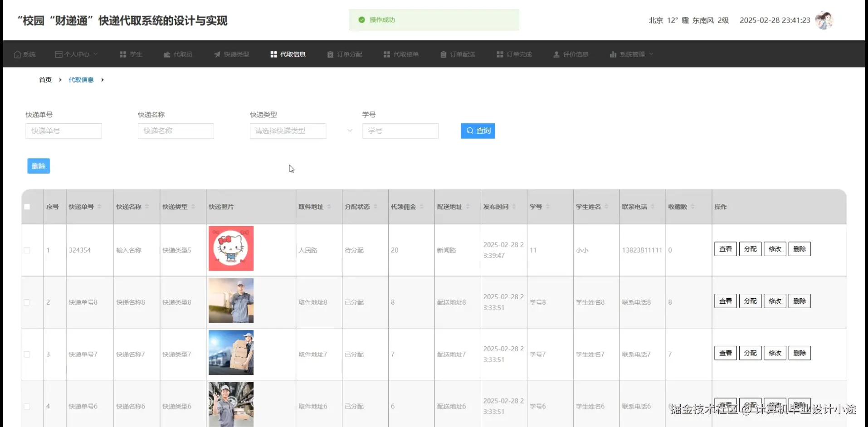Click the blue 删除 batch button
This screenshot has height=427, width=868.
tap(39, 166)
